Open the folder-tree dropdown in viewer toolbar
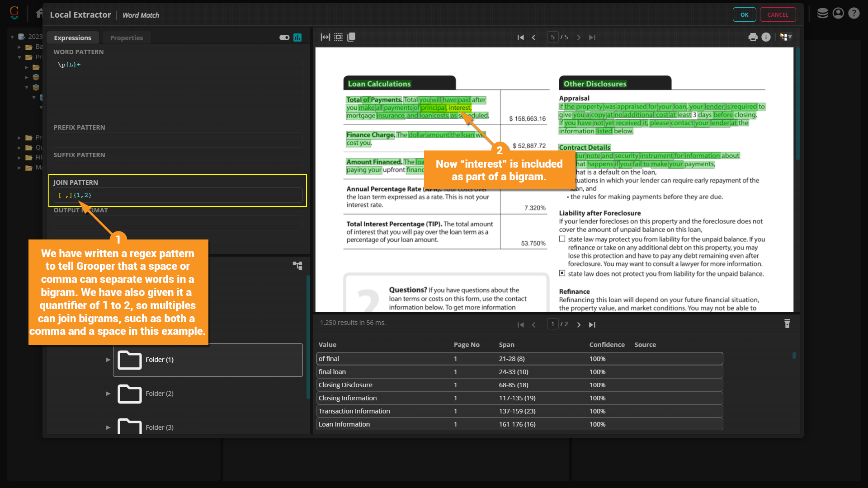868x488 pixels. coord(786,37)
